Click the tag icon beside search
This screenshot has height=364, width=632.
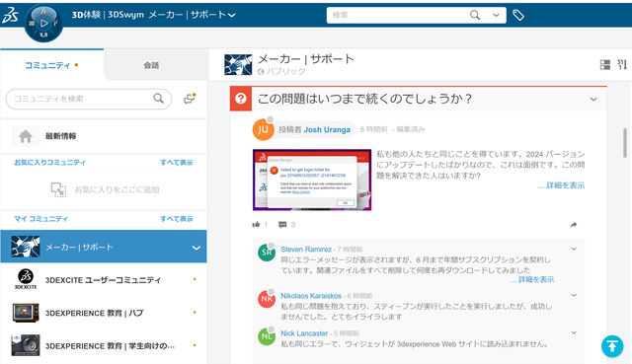(518, 16)
